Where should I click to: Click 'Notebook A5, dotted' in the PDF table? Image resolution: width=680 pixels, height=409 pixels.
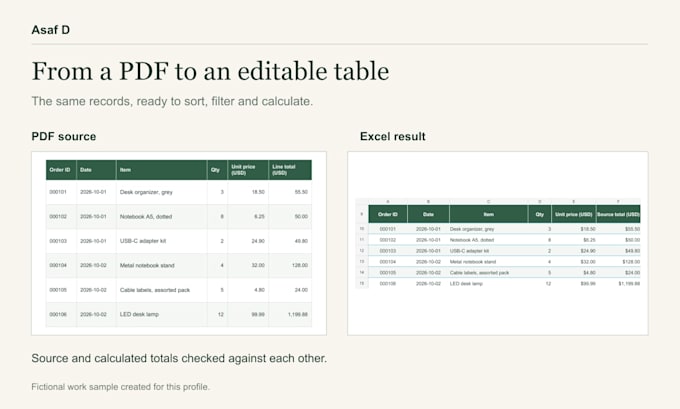pyautogui.click(x=146, y=216)
